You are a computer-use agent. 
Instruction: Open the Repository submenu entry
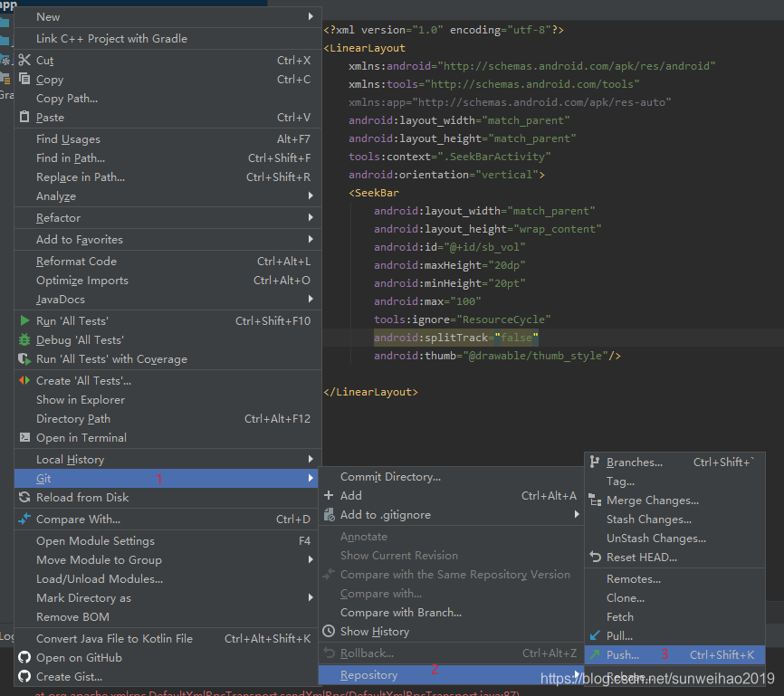click(451, 674)
